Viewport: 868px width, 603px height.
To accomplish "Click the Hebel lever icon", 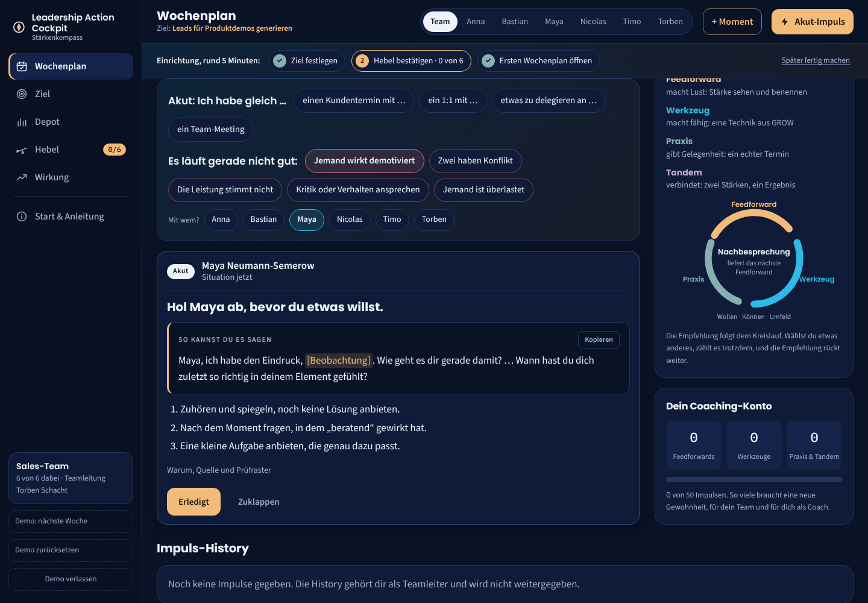I will (x=22, y=150).
